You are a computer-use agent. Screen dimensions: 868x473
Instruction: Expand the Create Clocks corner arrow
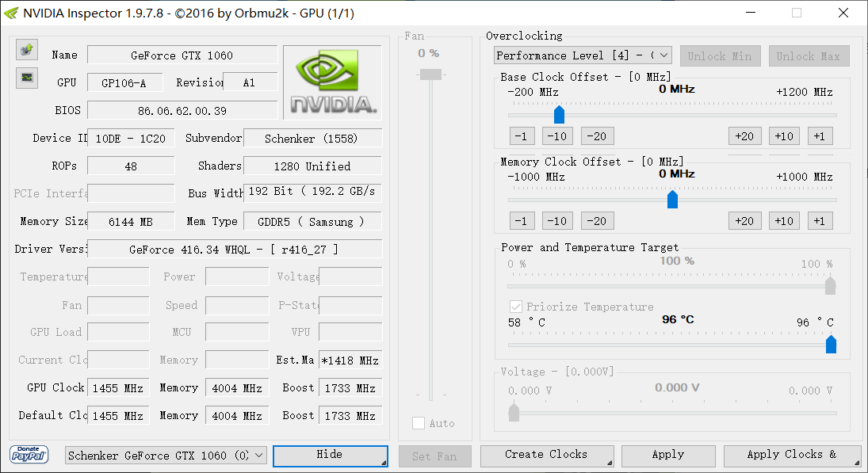[610, 462]
